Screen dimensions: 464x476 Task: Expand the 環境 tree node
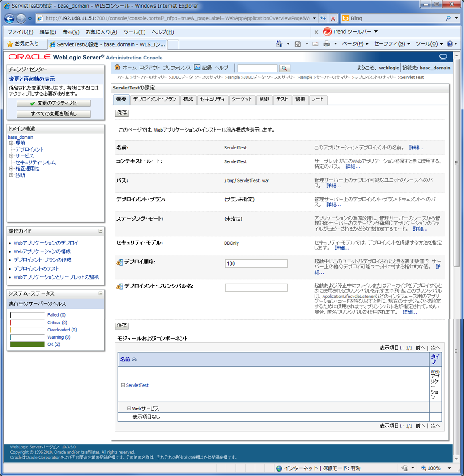tap(11, 143)
